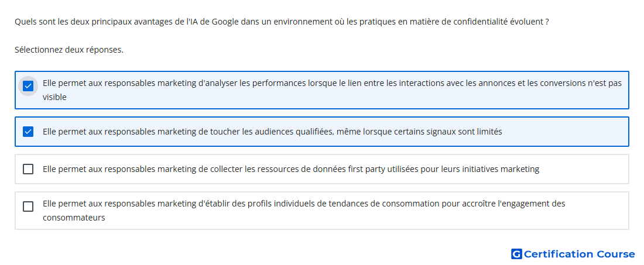Select the answer about 'tendances de consommation'
The width and height of the screenshot is (644, 265).
point(322,211)
